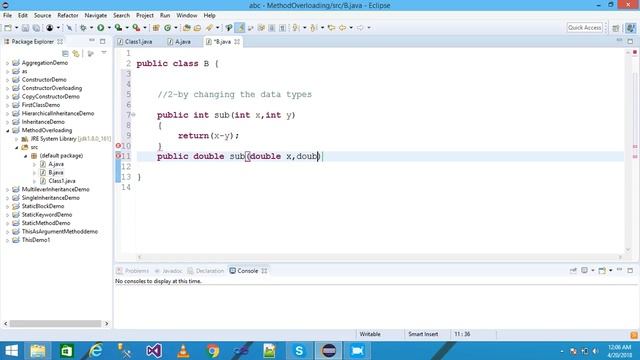Click the Package Explorer horizontal scrollbar
The height and width of the screenshot is (360, 640).
56,323
